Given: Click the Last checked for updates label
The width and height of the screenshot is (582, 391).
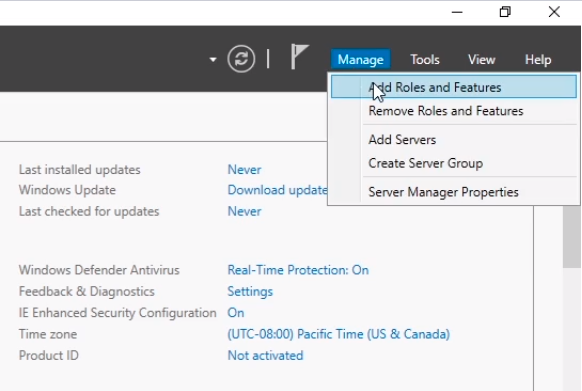Looking at the screenshot, I should click(x=89, y=211).
